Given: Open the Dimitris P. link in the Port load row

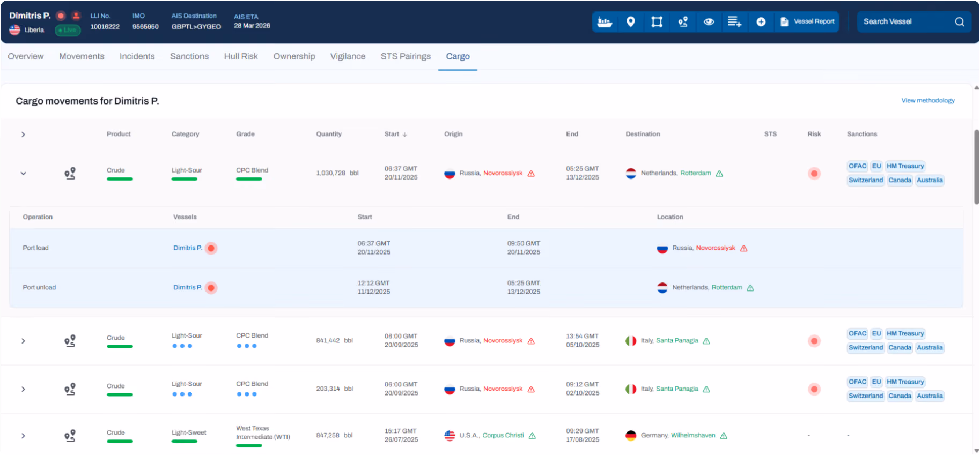Looking at the screenshot, I should [188, 248].
